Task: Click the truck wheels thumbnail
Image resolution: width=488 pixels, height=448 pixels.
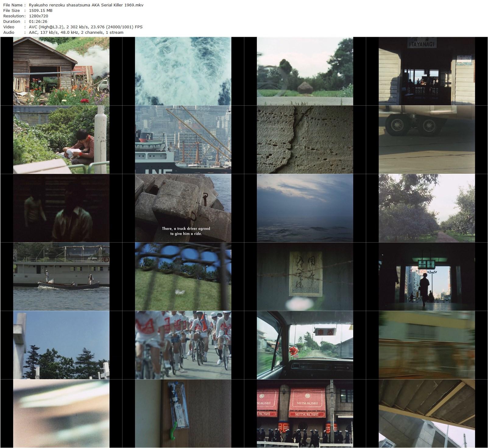Action: tap(426, 140)
